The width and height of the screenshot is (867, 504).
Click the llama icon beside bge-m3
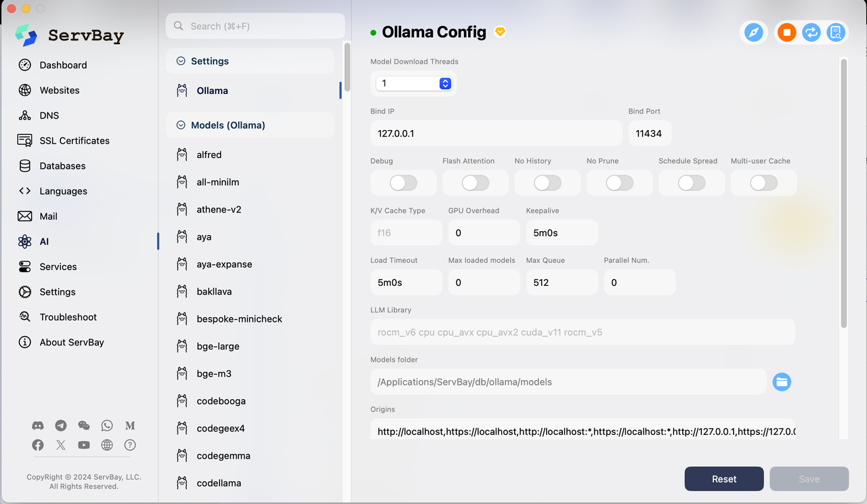[182, 373]
